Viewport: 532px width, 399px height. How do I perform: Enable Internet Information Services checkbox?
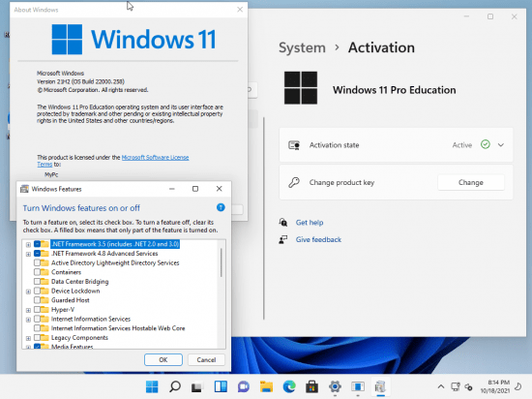coord(37,319)
